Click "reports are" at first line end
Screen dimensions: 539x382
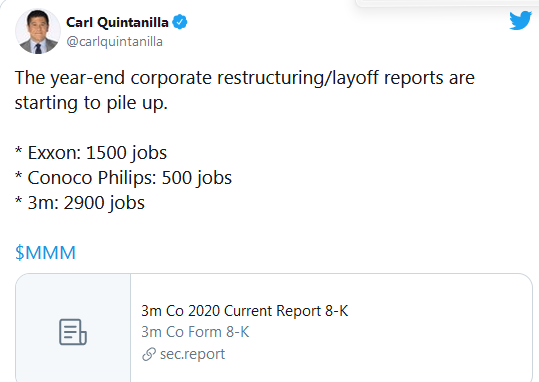[x=429, y=78]
